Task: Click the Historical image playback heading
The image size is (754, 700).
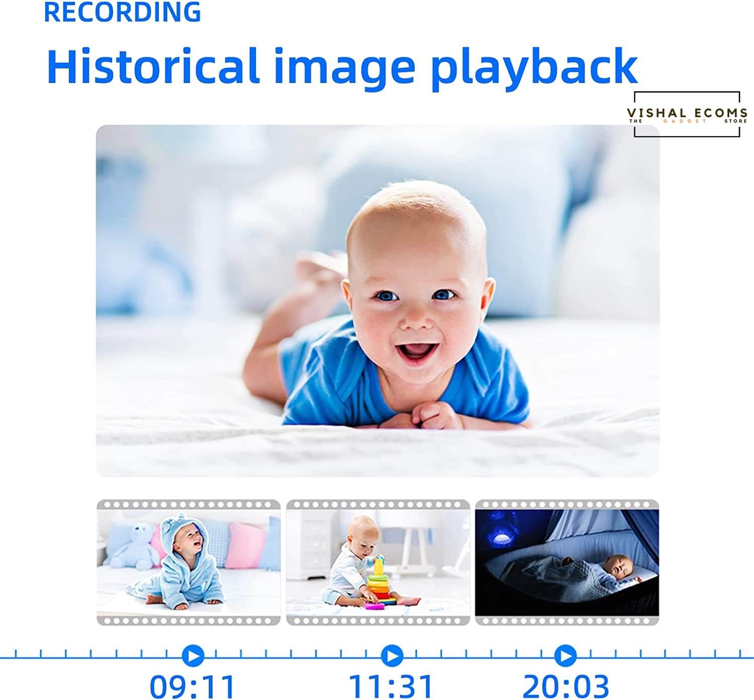Action: [x=342, y=66]
